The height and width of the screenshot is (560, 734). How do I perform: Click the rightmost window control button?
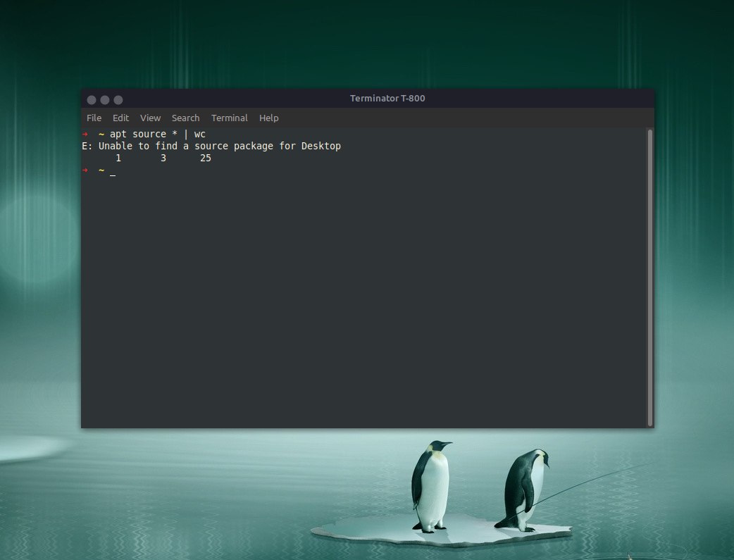coord(118,100)
